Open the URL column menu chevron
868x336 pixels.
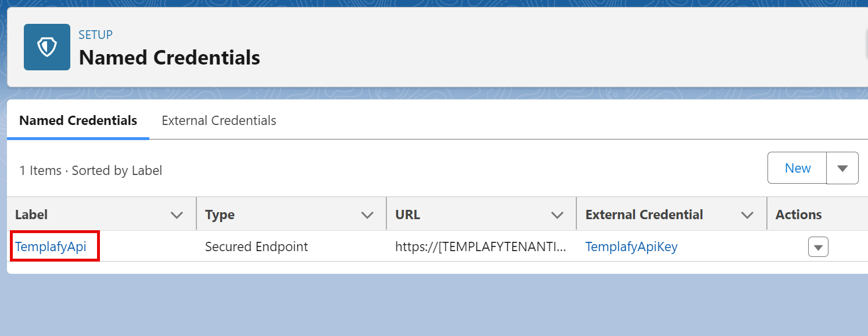click(x=557, y=215)
